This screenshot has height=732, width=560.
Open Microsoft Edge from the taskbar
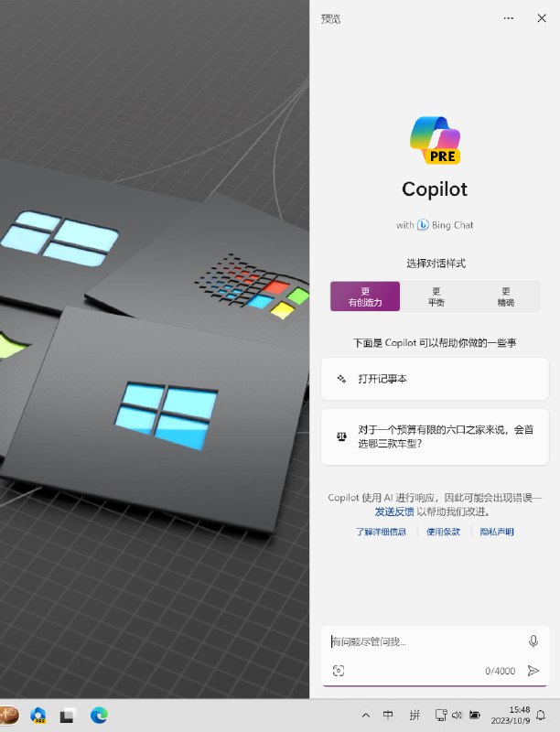[99, 715]
